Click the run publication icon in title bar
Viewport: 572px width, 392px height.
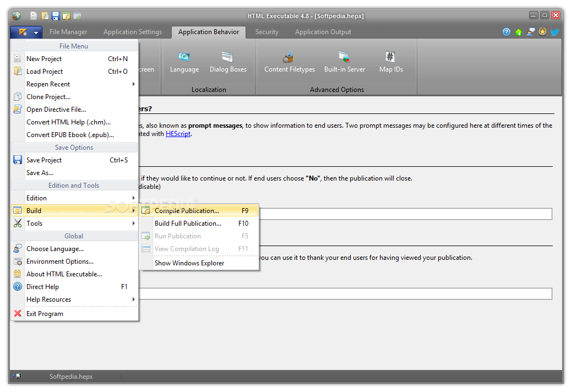tap(77, 15)
